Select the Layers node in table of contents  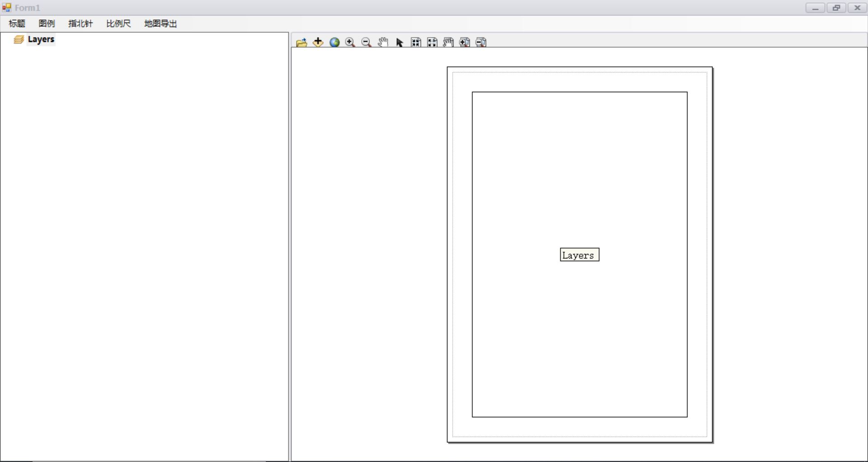(x=41, y=39)
